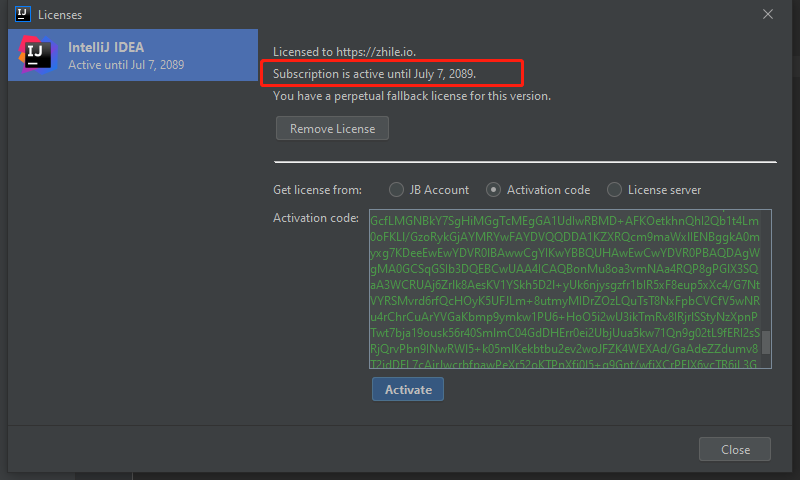
Task: Click the IJ icon in the title bar
Action: coord(22,14)
